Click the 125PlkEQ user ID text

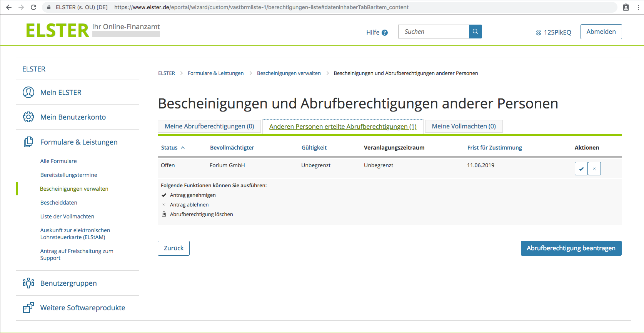click(x=557, y=32)
